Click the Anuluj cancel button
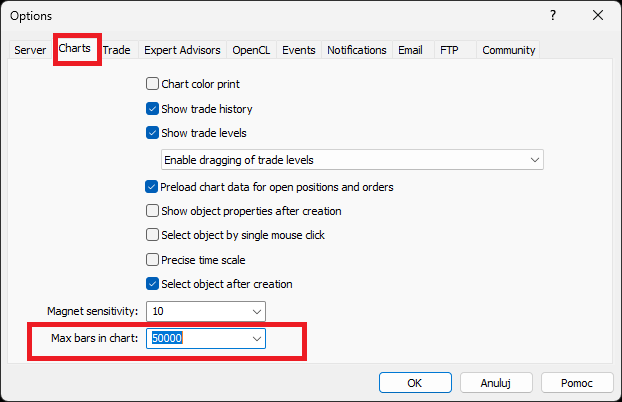622x402 pixels. 497,382
